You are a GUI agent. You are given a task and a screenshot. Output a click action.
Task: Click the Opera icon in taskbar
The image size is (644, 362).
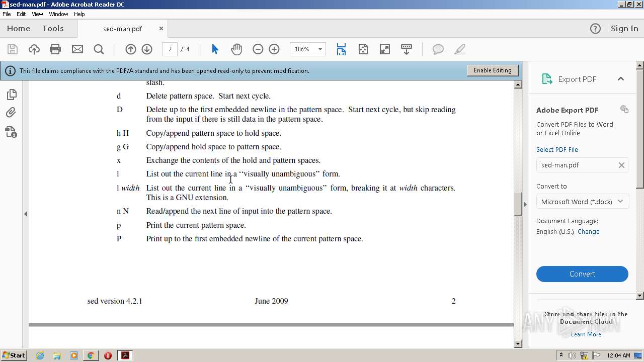point(108,355)
